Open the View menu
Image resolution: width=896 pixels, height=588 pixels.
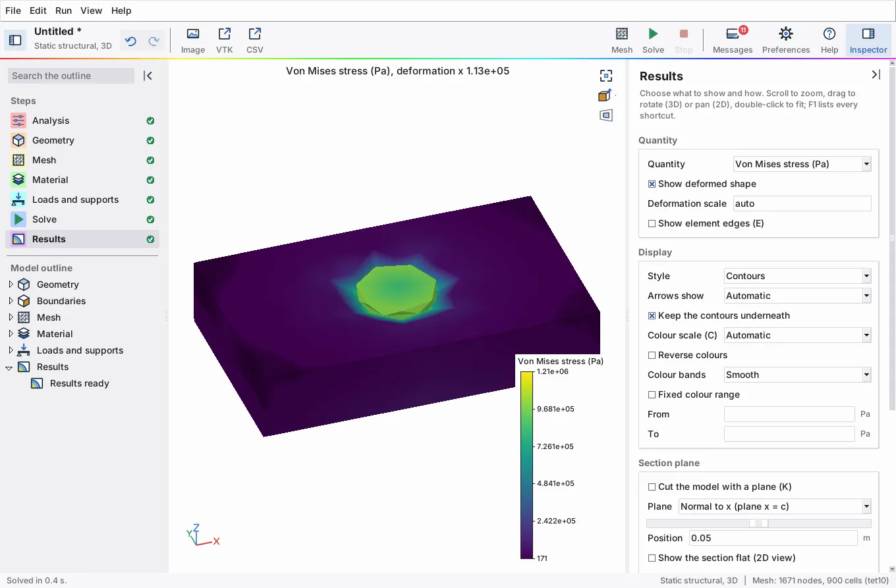pyautogui.click(x=92, y=11)
